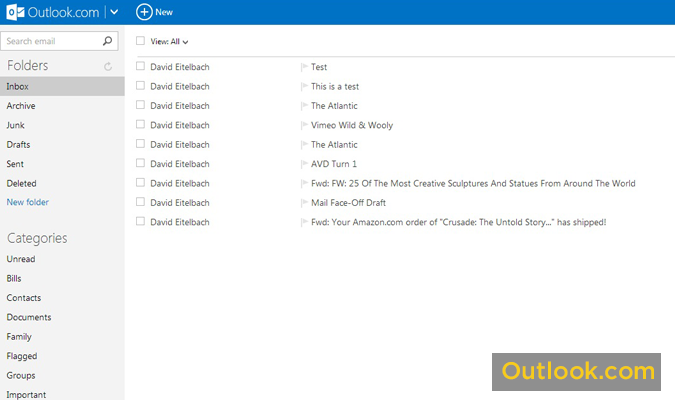Flag the "Mail Face-Off Draft" email
This screenshot has height=400, width=675.
(304, 203)
